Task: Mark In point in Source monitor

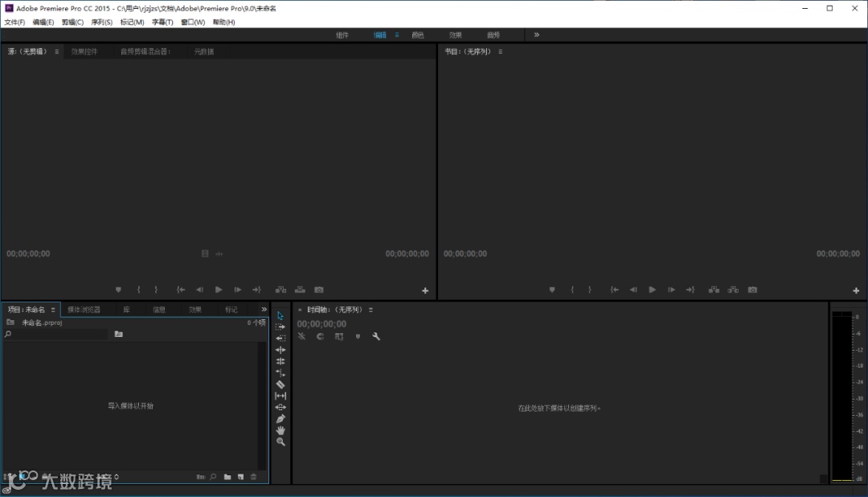Action: click(x=138, y=290)
